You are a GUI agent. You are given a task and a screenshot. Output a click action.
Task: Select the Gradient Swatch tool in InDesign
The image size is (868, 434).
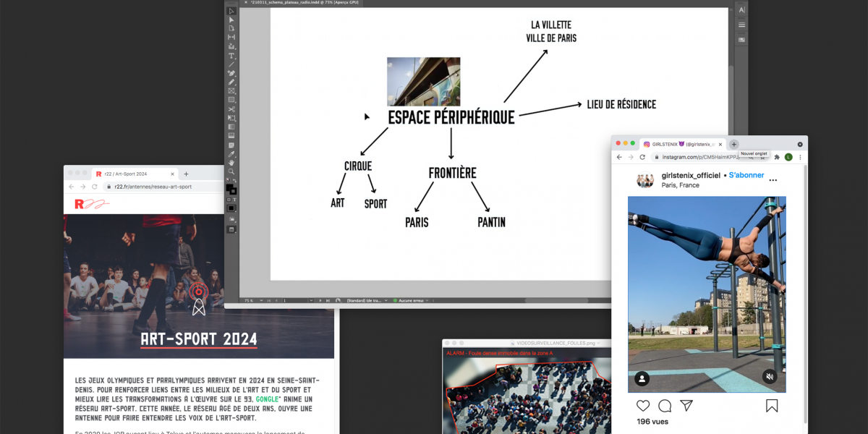point(231,127)
